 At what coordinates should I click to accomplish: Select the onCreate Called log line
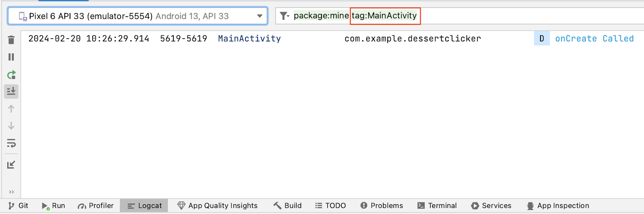(594, 39)
